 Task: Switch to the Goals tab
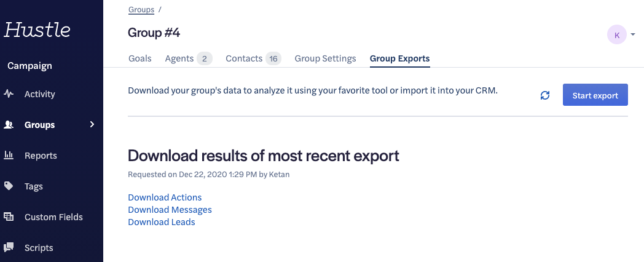(x=140, y=58)
